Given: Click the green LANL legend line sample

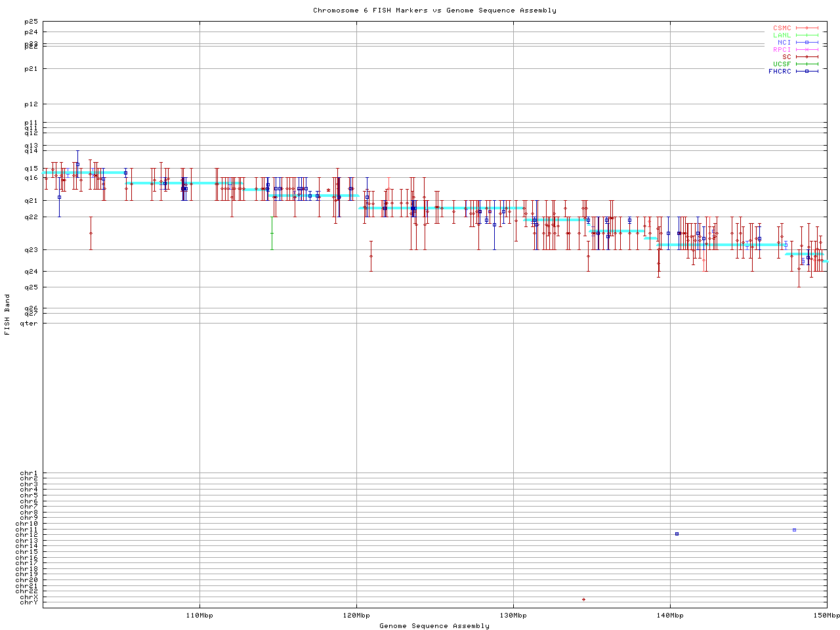Looking at the screenshot, I should click(807, 35).
